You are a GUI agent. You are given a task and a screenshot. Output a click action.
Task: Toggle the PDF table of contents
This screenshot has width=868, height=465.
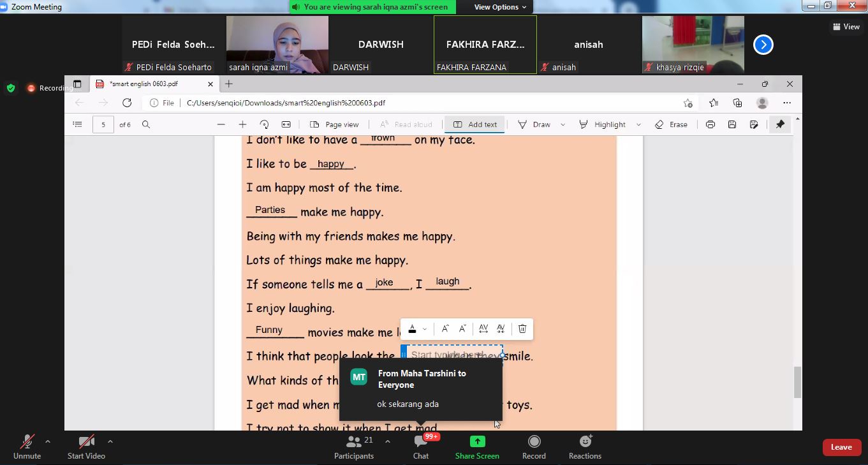(77, 124)
